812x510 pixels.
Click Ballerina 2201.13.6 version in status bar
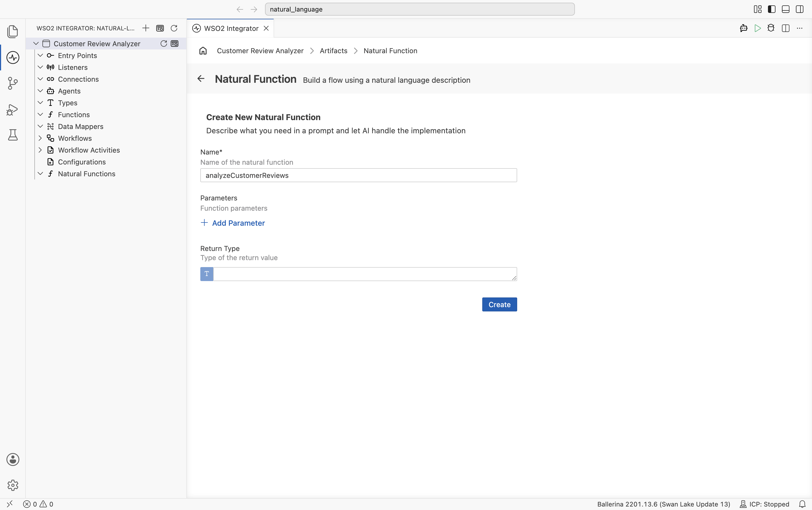[663, 504]
